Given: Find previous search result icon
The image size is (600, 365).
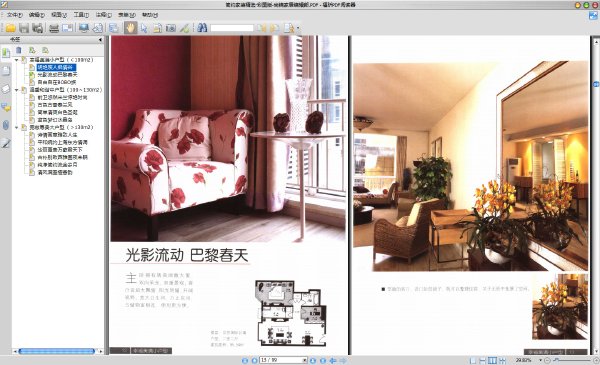Looking at the screenshot, I should point(261,28).
